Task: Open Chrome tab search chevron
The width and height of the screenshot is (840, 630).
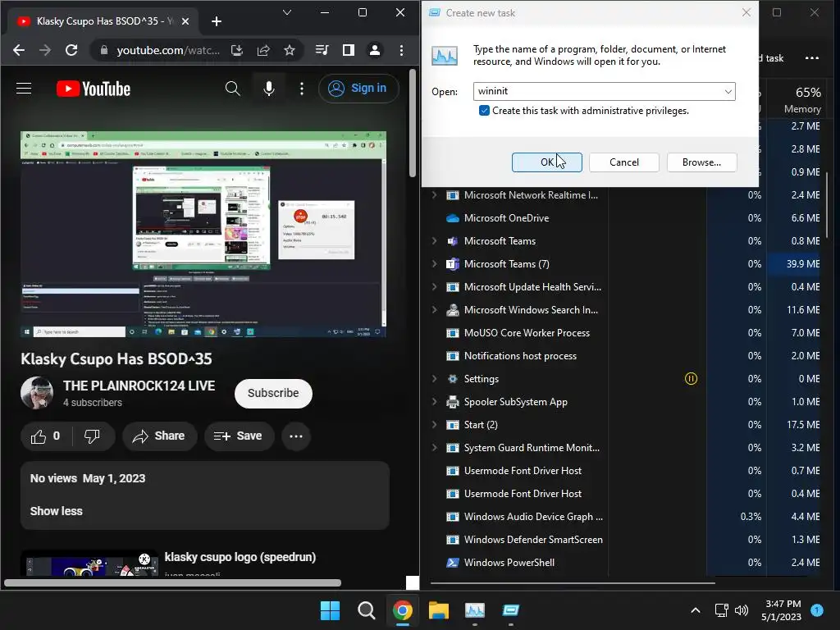Action: point(287,12)
